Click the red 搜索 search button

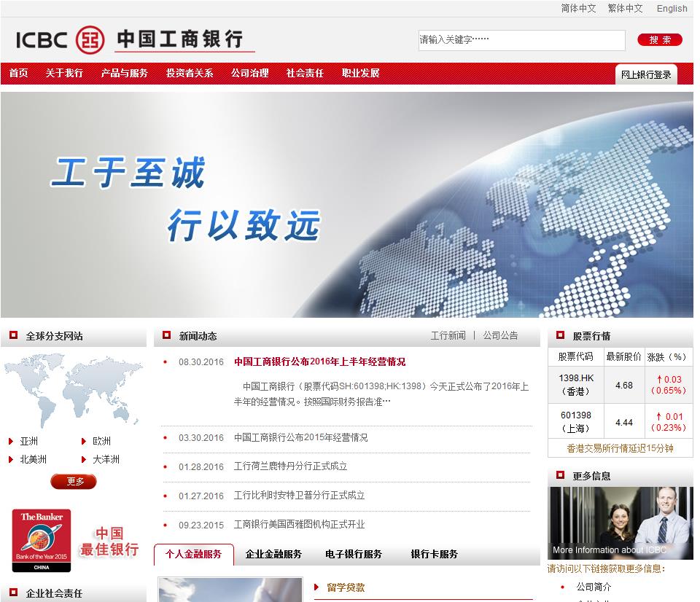click(x=660, y=39)
